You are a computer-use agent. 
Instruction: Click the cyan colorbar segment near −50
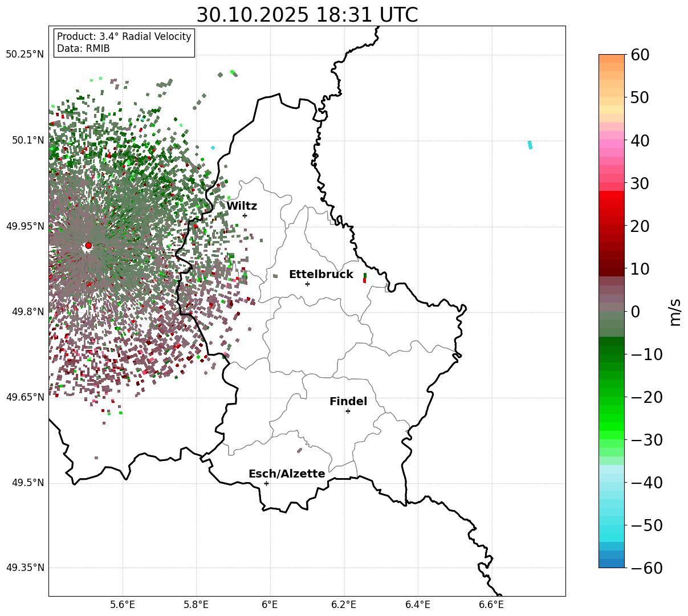pos(612,529)
